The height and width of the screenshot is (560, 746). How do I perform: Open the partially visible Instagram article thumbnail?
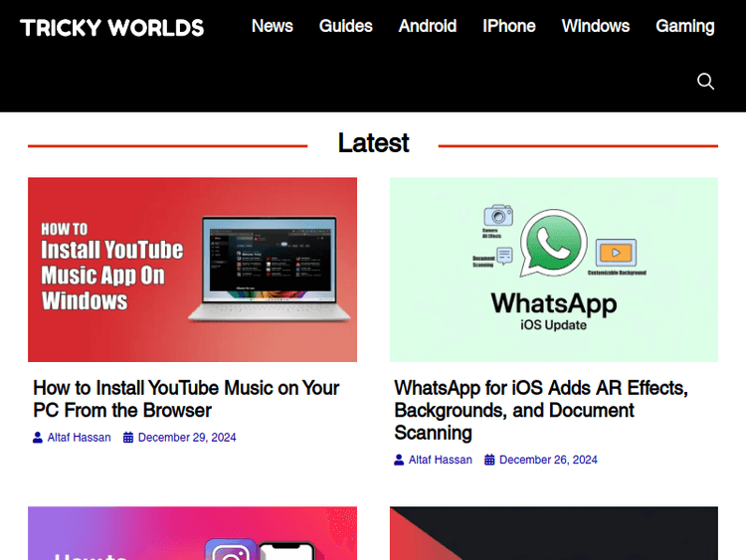[x=192, y=534]
